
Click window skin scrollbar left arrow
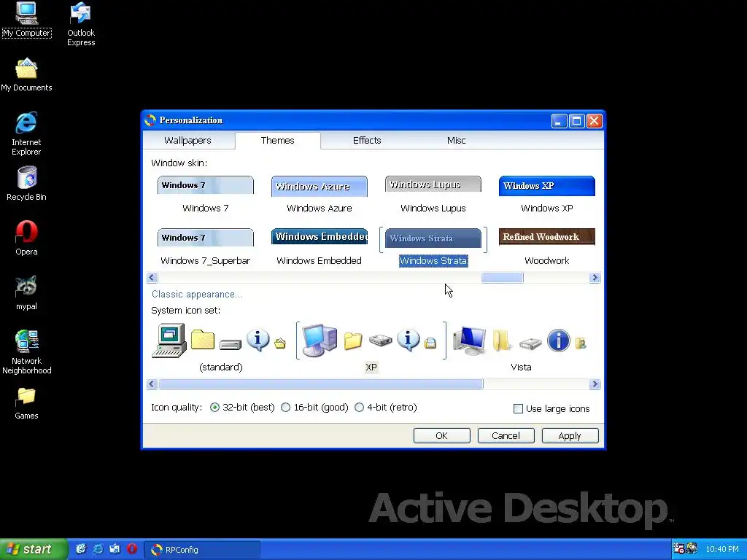tap(152, 278)
